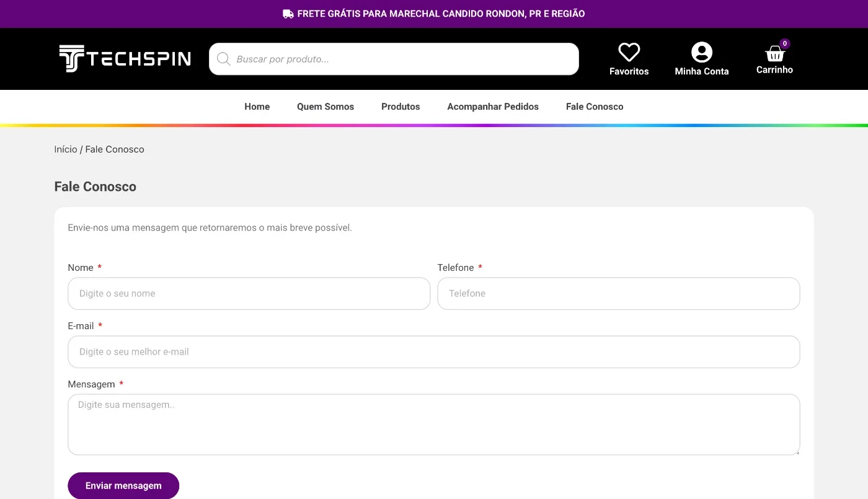Viewport: 868px width, 499px height.
Task: Click the magnifier search icon
Action: (224, 59)
